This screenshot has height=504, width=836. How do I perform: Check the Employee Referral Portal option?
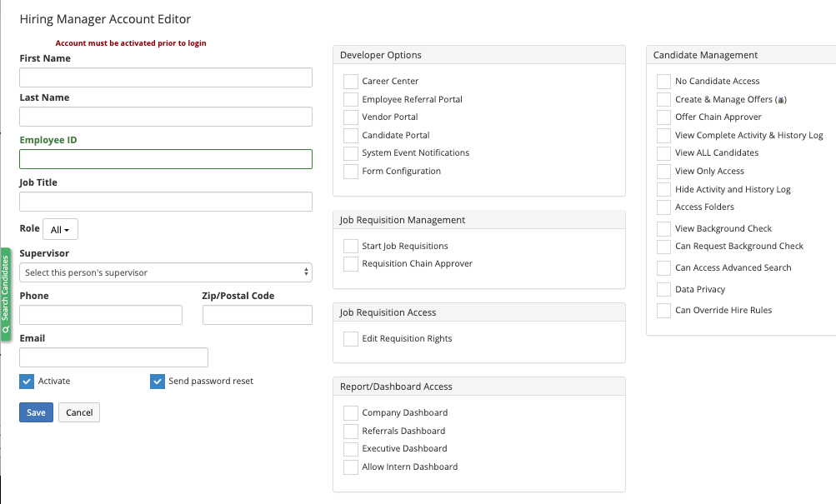tap(351, 99)
